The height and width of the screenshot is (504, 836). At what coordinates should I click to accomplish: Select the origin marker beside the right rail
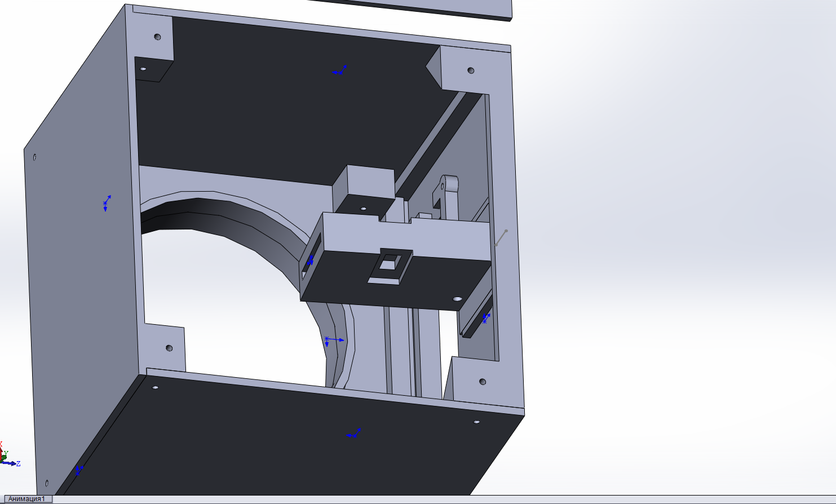(486, 318)
